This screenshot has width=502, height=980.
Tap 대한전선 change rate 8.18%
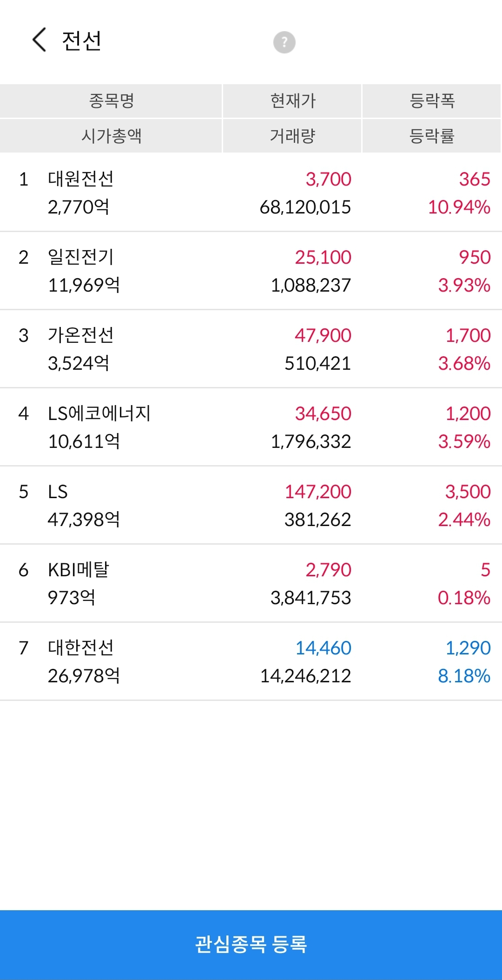click(464, 676)
